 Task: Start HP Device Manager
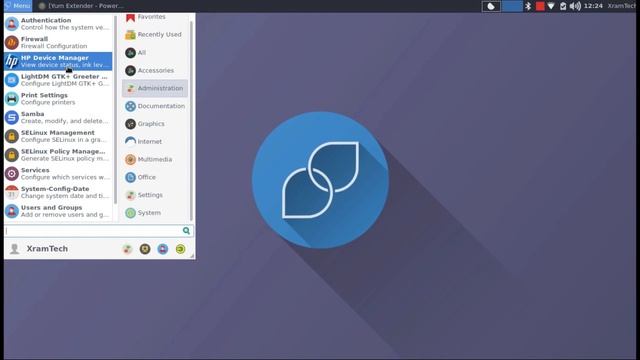click(58, 61)
